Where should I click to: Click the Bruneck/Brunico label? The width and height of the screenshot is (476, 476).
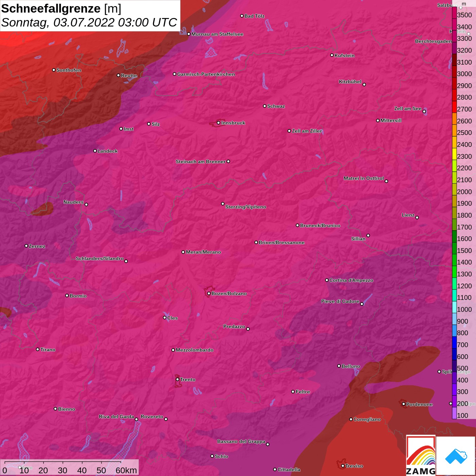click(320, 225)
